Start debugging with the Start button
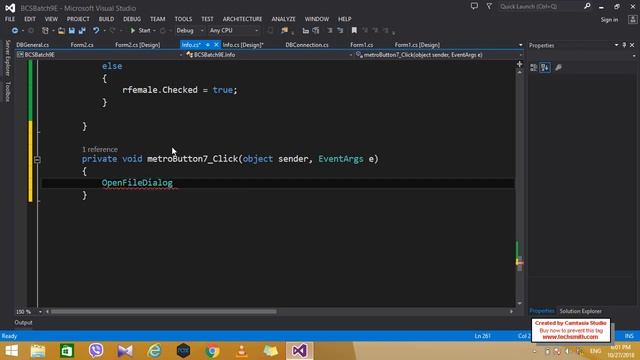 (x=140, y=31)
